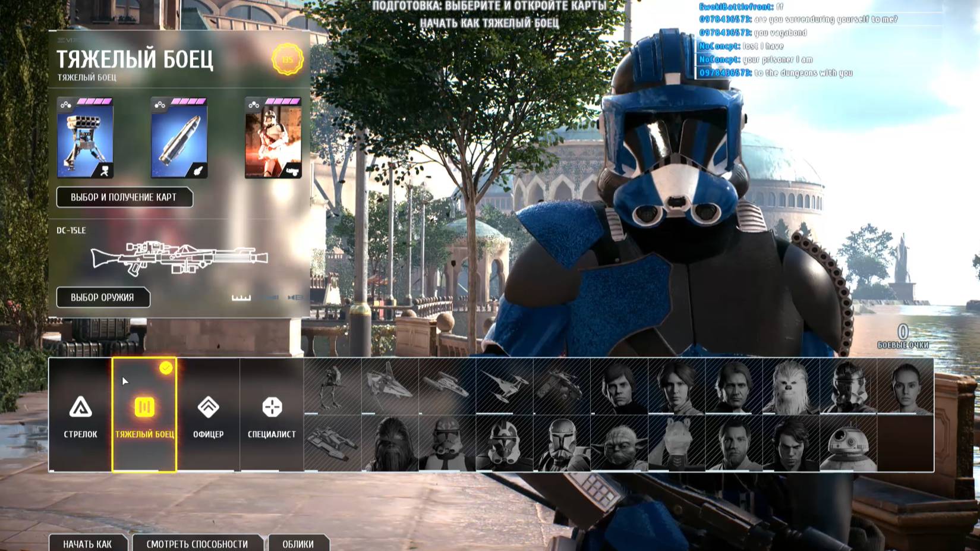Choose the hover tank vehicle

(x=333, y=443)
